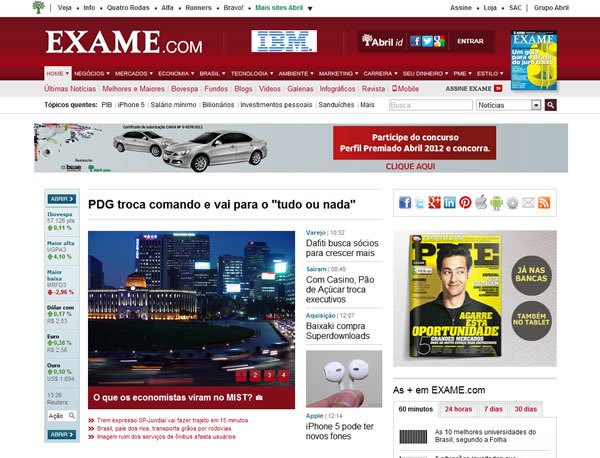Click top ABRIR button in quotes sidebar
The image size is (600, 458).
pos(62,199)
